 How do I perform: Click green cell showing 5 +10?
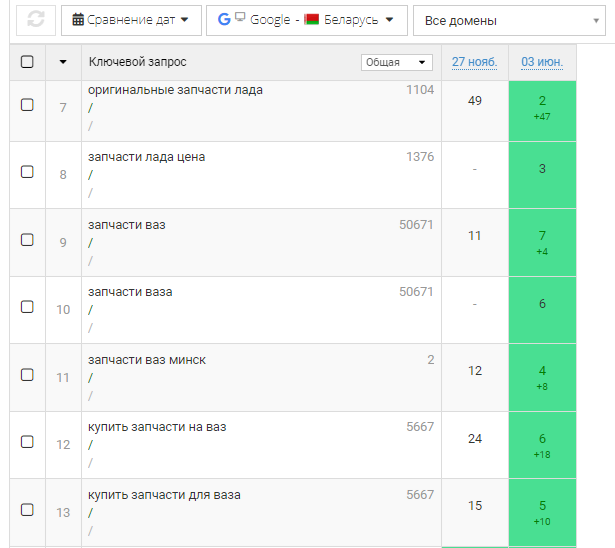(x=542, y=512)
